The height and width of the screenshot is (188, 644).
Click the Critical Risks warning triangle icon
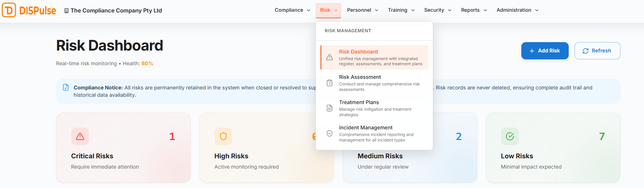tap(80, 136)
